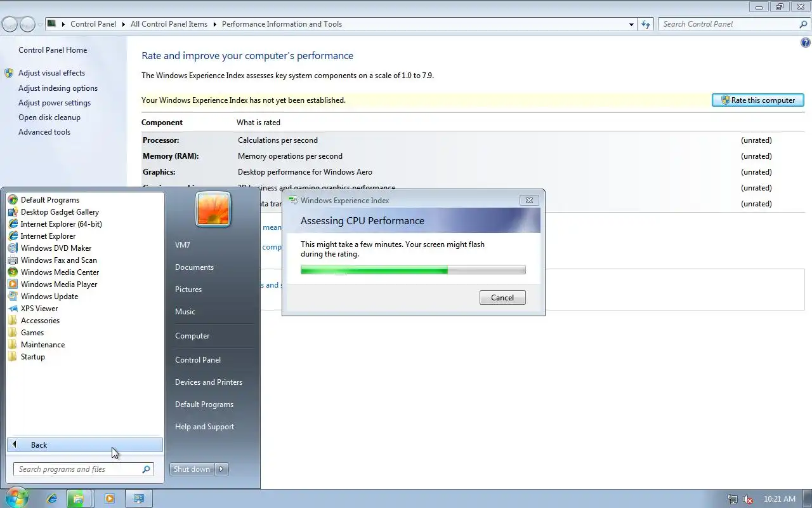Image resolution: width=812 pixels, height=508 pixels.
Task: Expand the Accessories folder
Action: tap(40, 321)
